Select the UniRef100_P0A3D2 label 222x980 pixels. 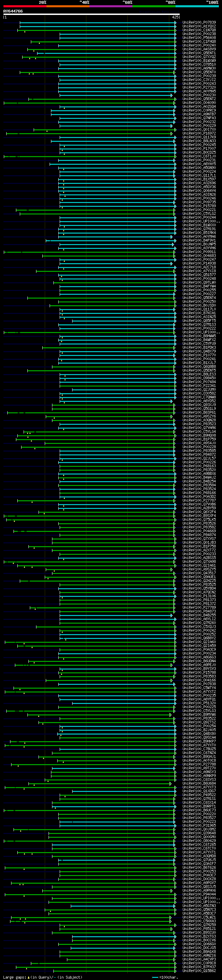[199, 497]
